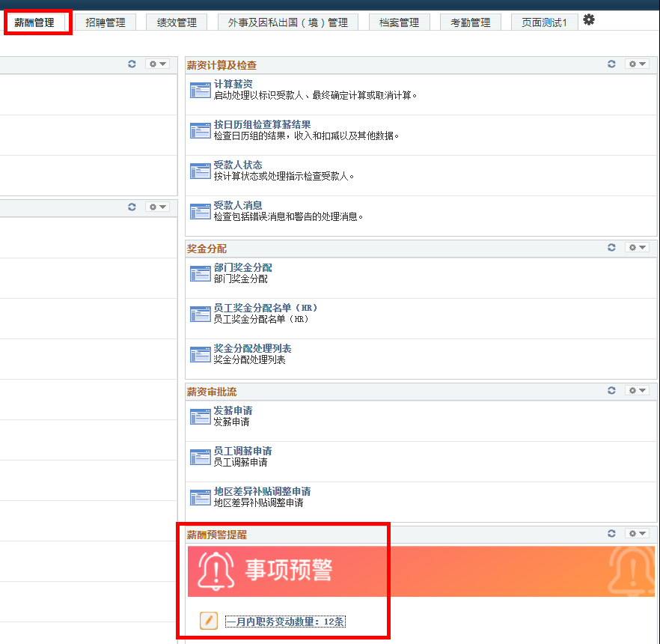
Task: Open settings dropdown of 奖金分配 panel
Action: click(638, 248)
